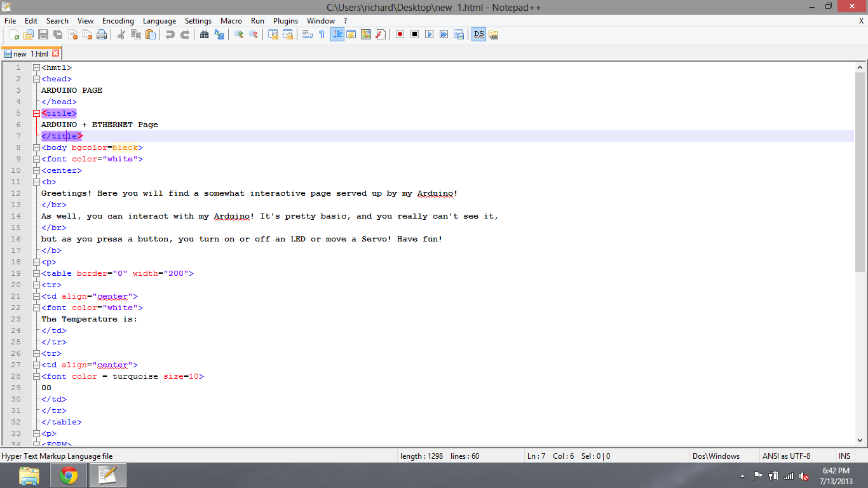
Task: Toggle word wrap from toolbar
Action: click(x=306, y=34)
